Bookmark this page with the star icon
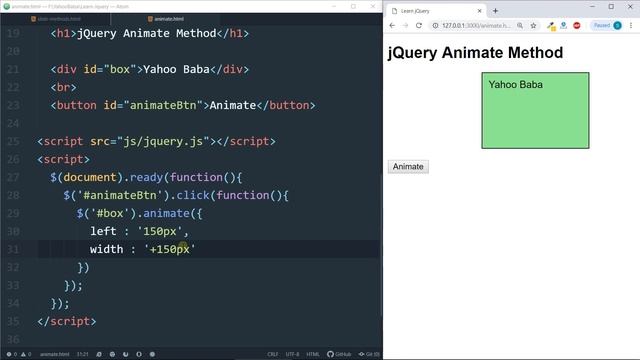640x360 pixels. pyautogui.click(x=533, y=25)
